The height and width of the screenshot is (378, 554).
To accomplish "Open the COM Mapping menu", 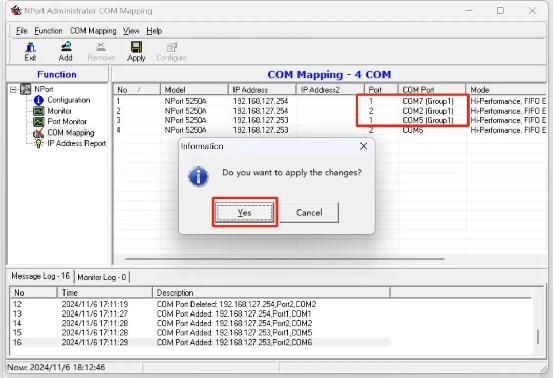I will [x=93, y=31].
